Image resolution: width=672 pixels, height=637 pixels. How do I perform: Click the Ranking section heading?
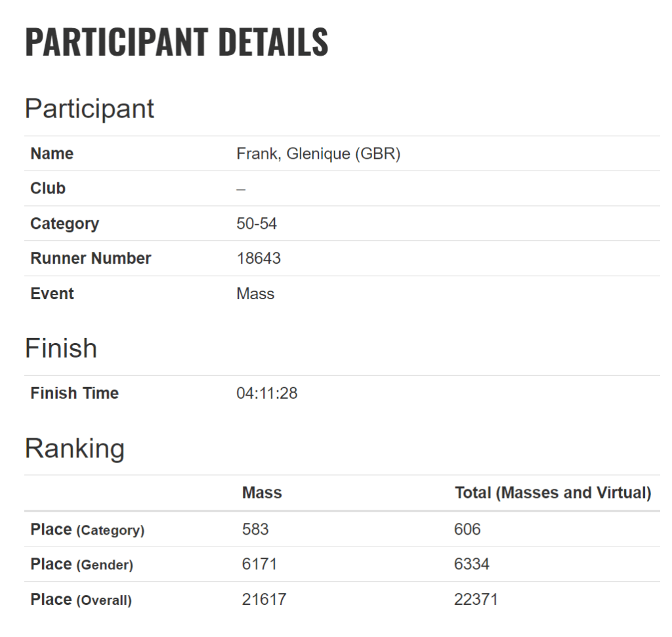74,449
